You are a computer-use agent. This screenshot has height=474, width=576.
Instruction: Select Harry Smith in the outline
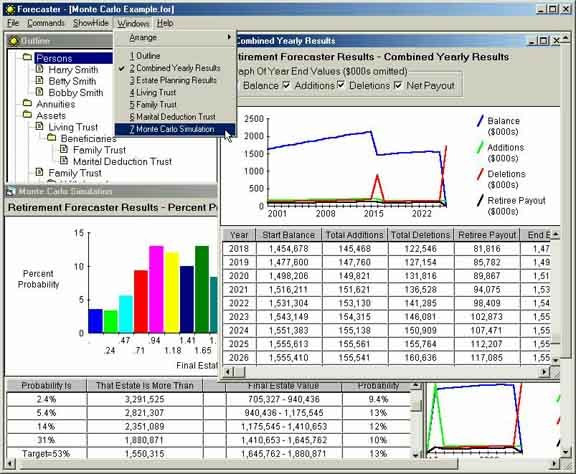pyautogui.click(x=73, y=69)
